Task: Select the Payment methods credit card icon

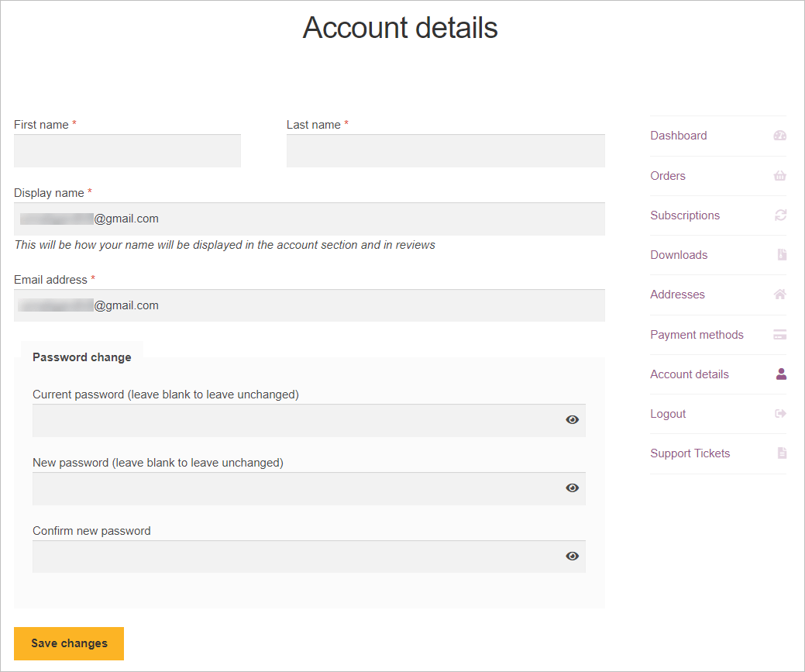Action: point(779,334)
